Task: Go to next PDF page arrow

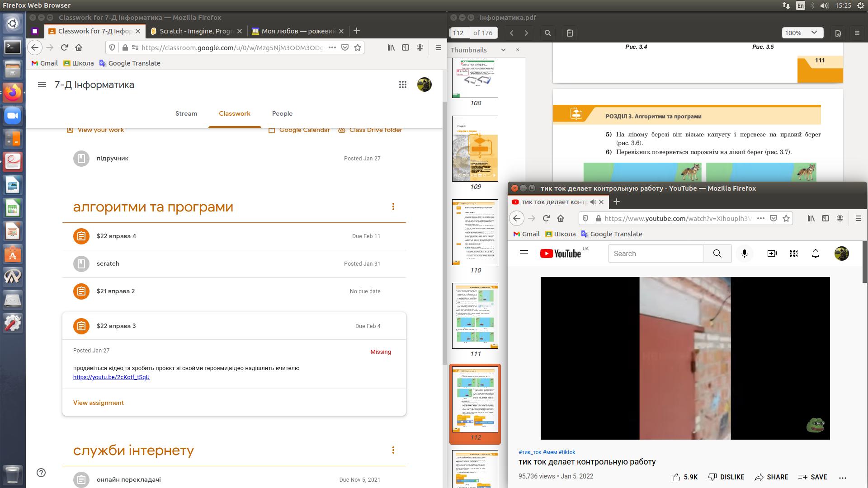Action: point(526,33)
